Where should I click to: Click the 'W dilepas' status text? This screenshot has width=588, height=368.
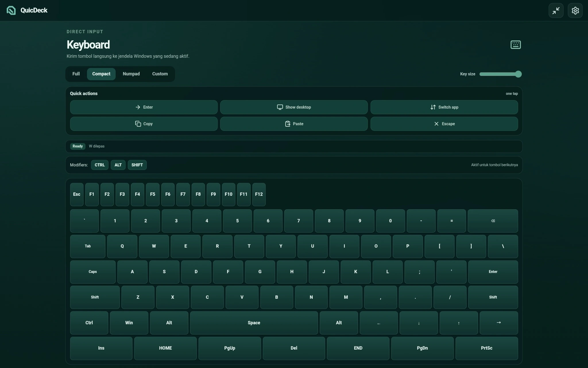(x=97, y=146)
